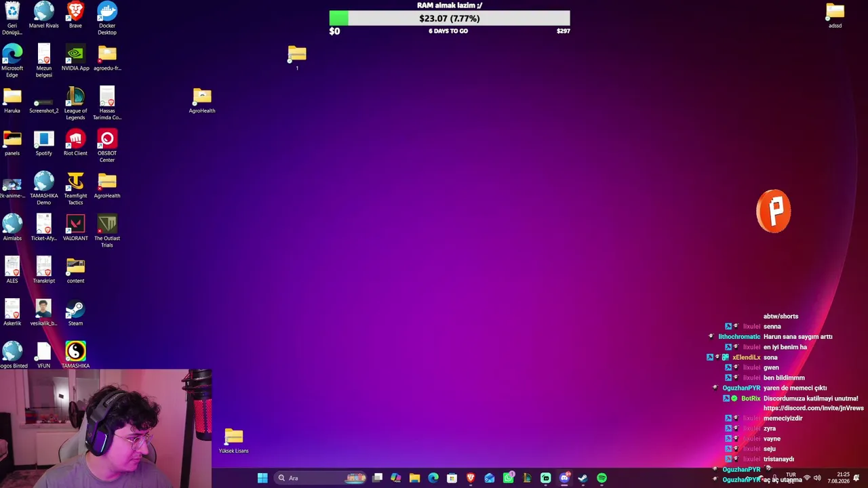Click the Ara search box on taskbar

point(321,478)
